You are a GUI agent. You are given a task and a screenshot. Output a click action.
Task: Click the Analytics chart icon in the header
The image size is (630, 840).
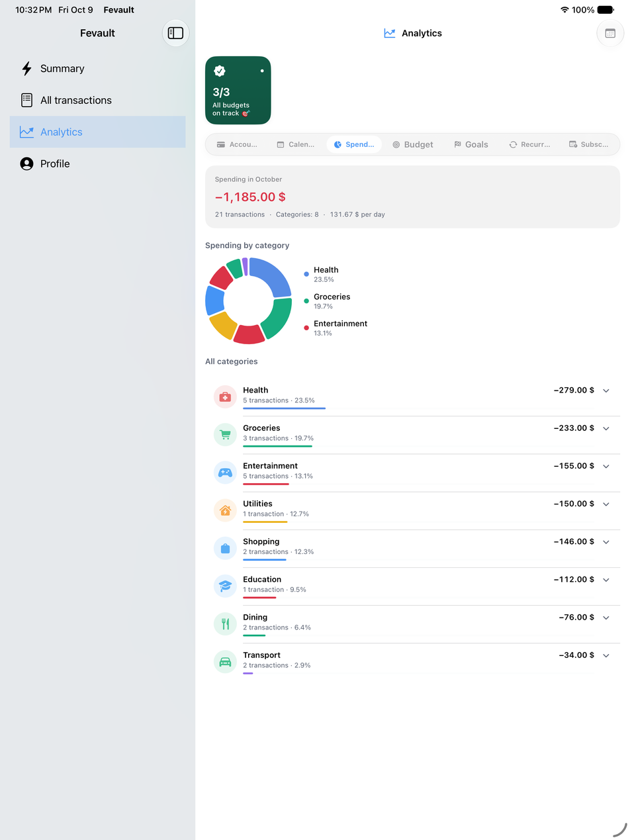[390, 33]
